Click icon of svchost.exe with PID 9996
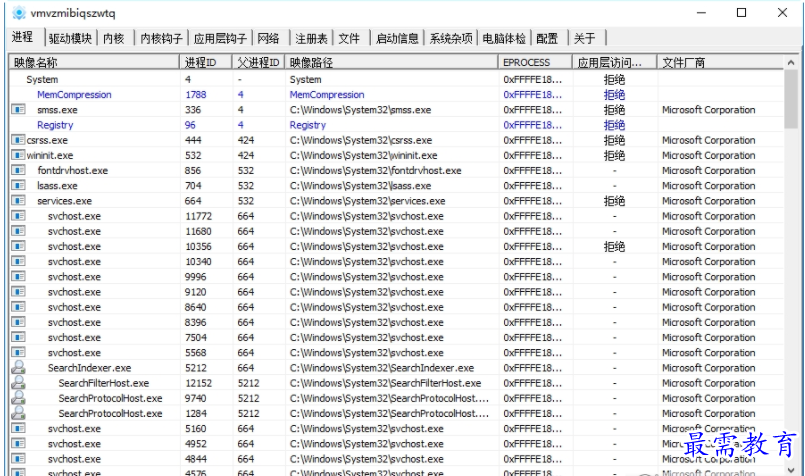Viewport: 805px width, 476px height. coord(18,276)
